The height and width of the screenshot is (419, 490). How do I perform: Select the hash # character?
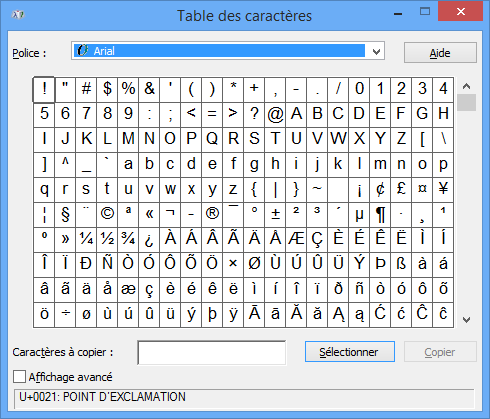click(86, 89)
